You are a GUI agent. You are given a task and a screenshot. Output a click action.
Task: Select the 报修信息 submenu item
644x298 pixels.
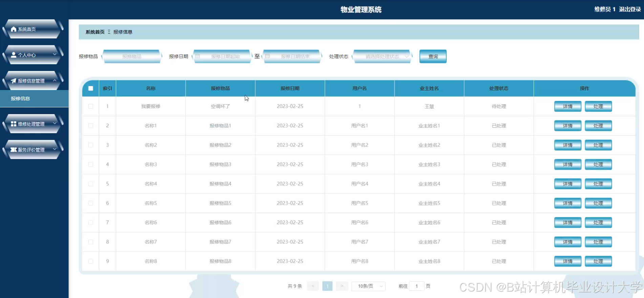point(34,99)
